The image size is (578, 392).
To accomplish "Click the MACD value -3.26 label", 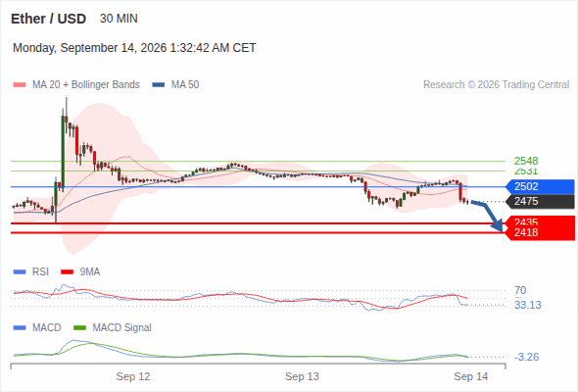I will pyautogui.click(x=526, y=357).
